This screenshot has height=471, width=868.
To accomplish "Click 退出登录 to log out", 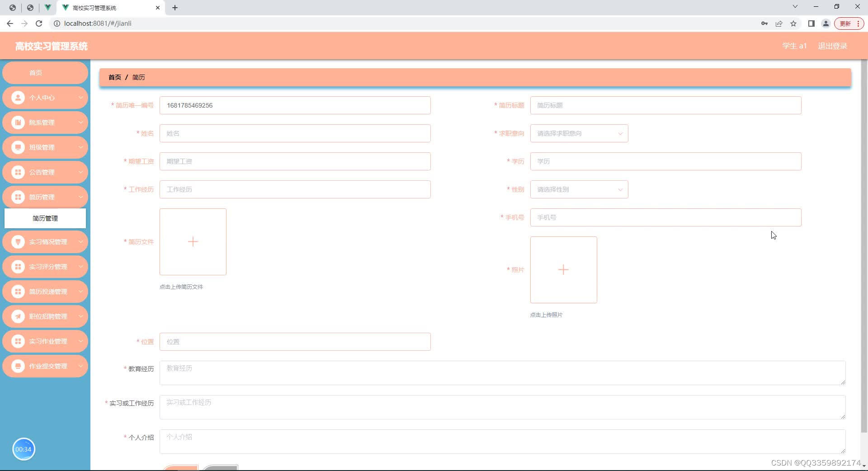I will (x=832, y=46).
